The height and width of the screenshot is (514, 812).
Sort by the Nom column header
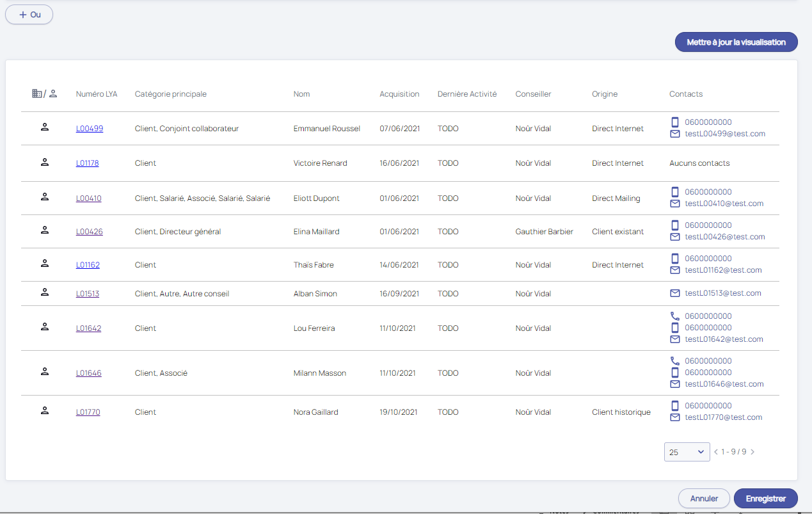(x=301, y=94)
